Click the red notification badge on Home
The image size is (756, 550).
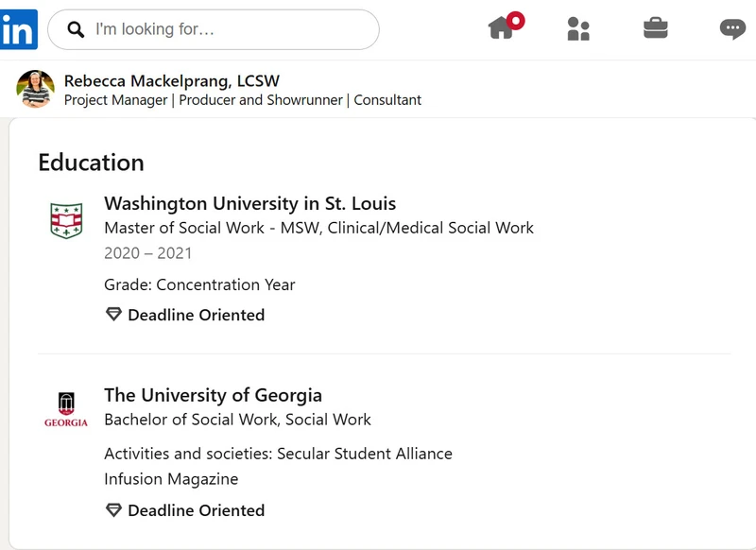(x=516, y=21)
